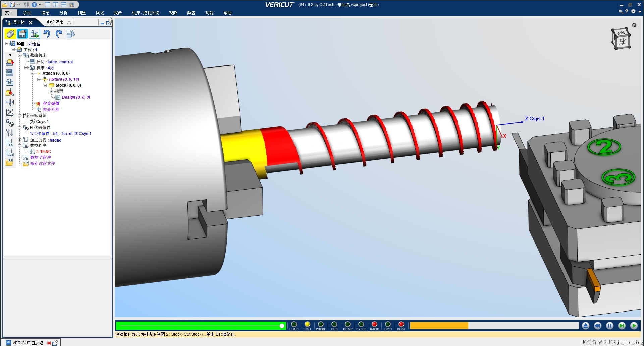644x346 pixels.
Task: Select the 3-19.NC program
Action: (44, 152)
